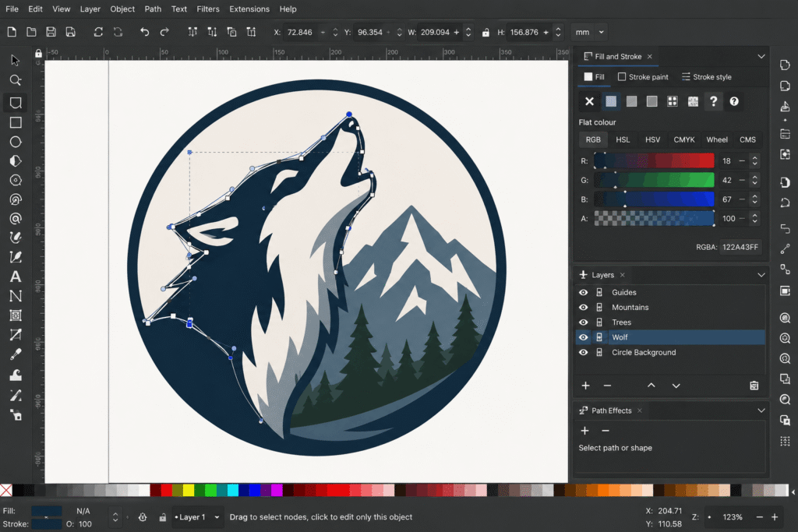Hide the Circle Background layer

tap(583, 353)
